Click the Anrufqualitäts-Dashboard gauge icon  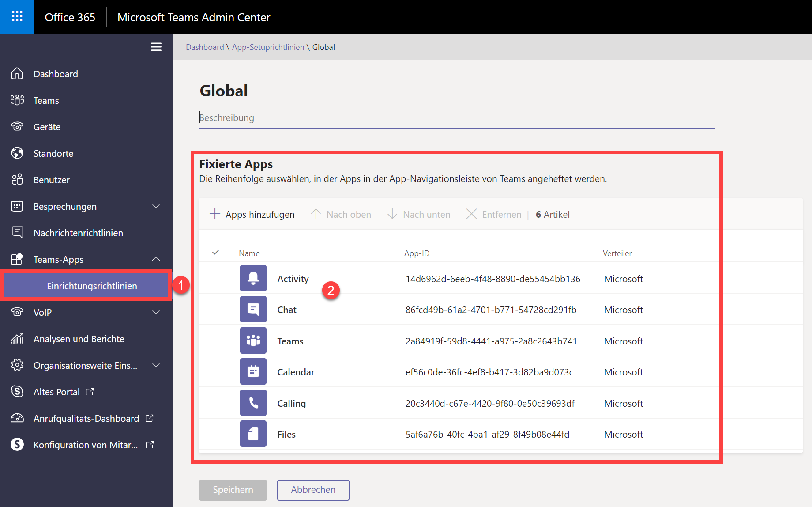[x=17, y=418]
